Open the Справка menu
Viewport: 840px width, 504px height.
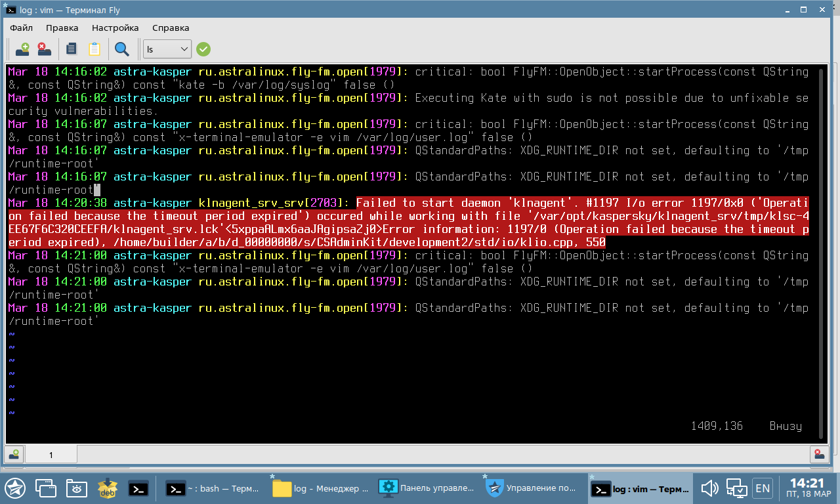point(171,28)
